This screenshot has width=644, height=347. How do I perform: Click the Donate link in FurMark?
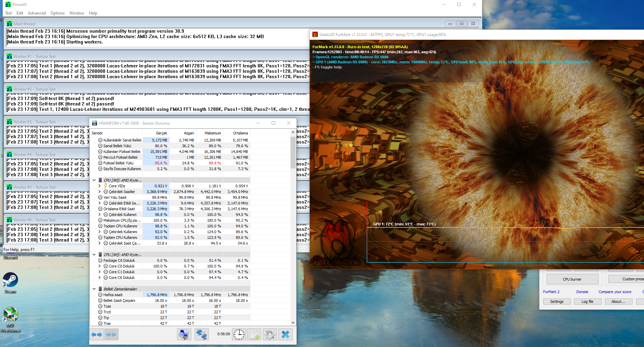pyautogui.click(x=582, y=292)
